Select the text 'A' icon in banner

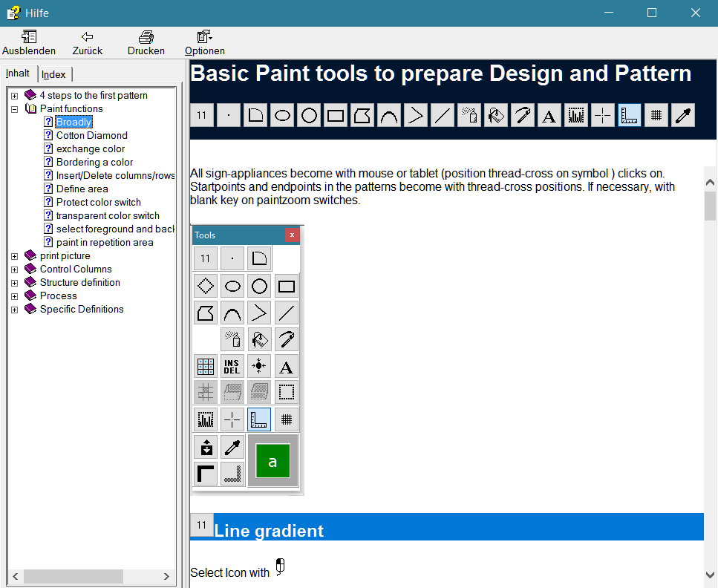(x=549, y=115)
